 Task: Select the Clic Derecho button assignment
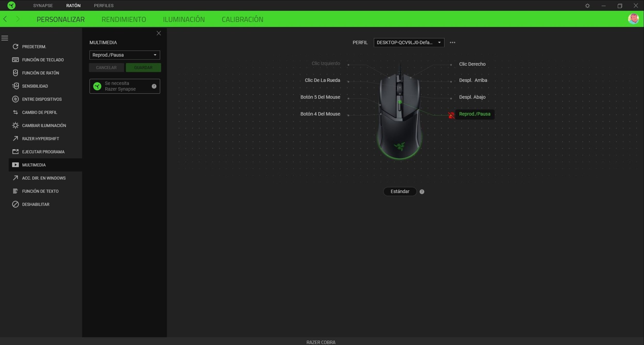coord(472,64)
